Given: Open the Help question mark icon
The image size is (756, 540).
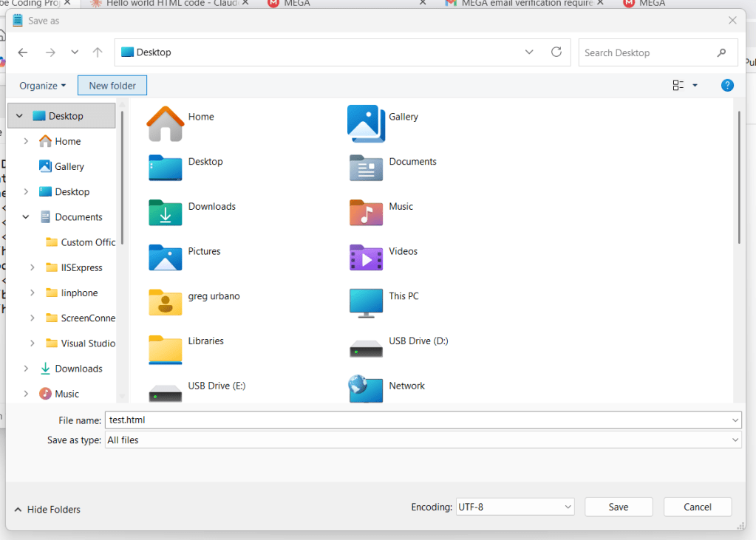Looking at the screenshot, I should click(727, 86).
